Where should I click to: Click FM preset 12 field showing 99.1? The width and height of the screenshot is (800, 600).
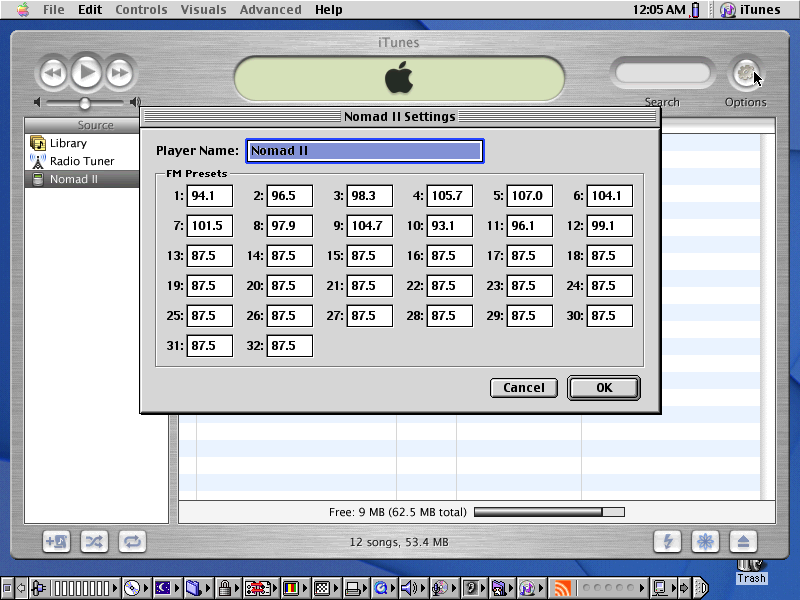610,226
